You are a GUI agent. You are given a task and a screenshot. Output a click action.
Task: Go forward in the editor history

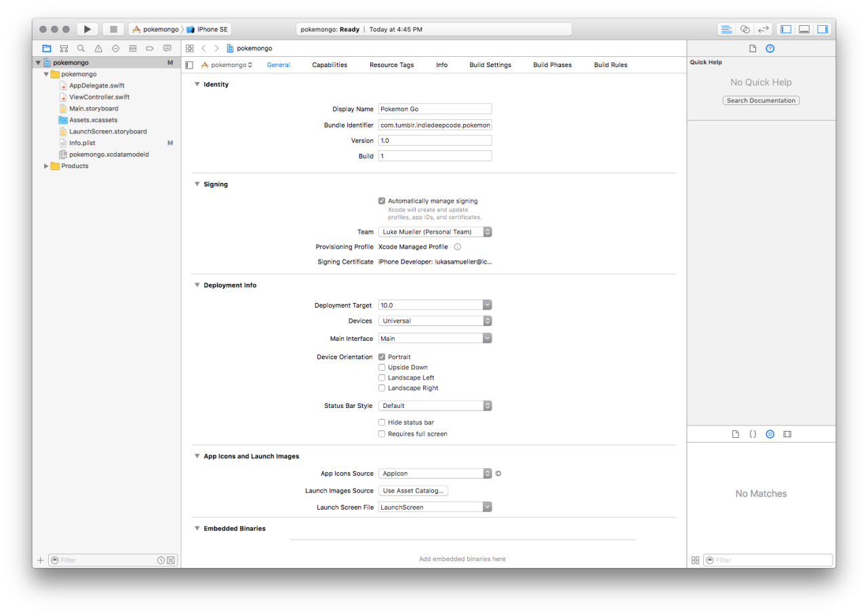point(216,48)
